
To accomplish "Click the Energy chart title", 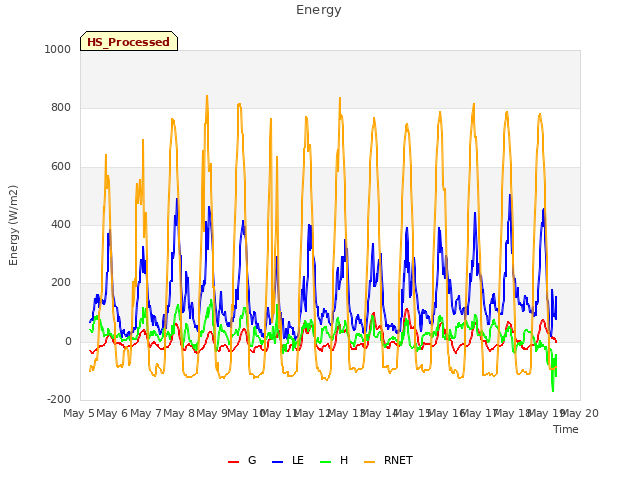I will (x=319, y=10).
